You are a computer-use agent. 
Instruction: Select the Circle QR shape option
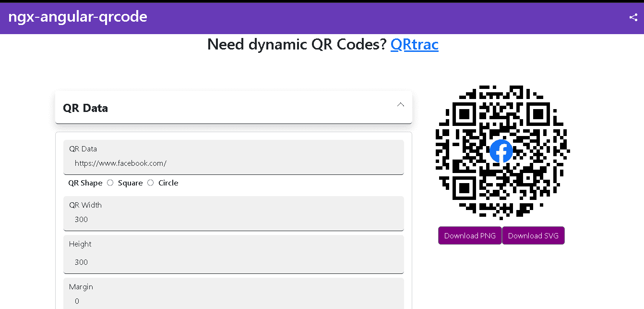coord(151,183)
